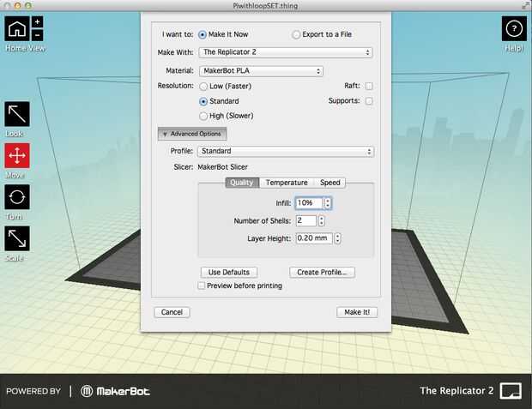Adjust the Layer Height stepper
The width and height of the screenshot is (532, 409).
point(337,238)
